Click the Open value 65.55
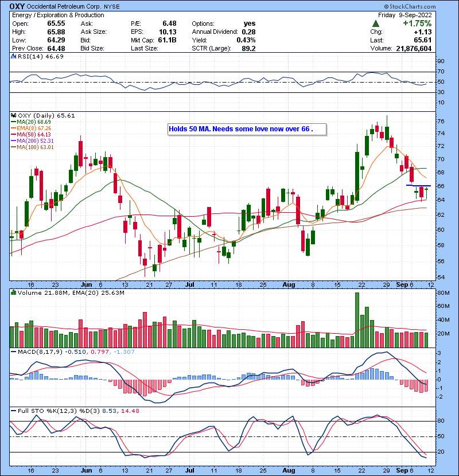 [x=56, y=24]
